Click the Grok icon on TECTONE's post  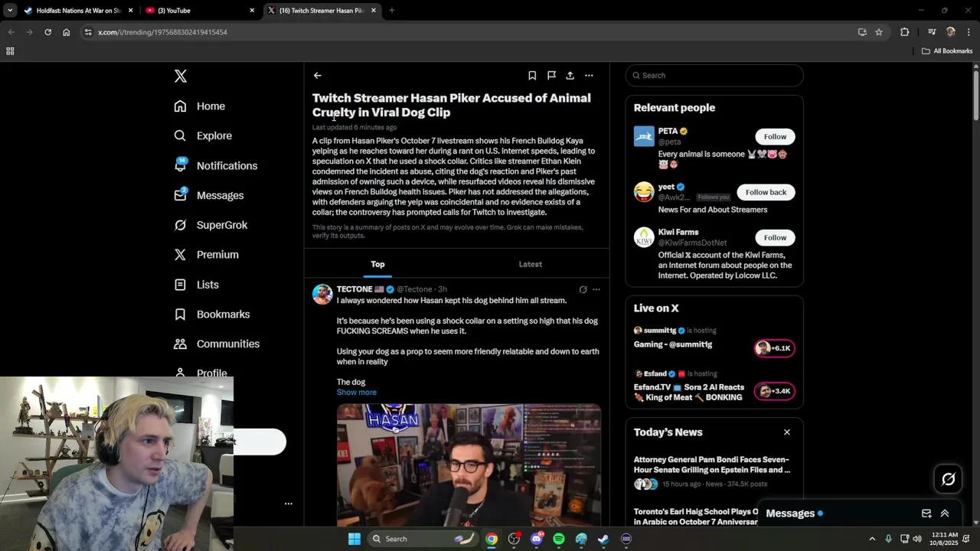point(583,289)
